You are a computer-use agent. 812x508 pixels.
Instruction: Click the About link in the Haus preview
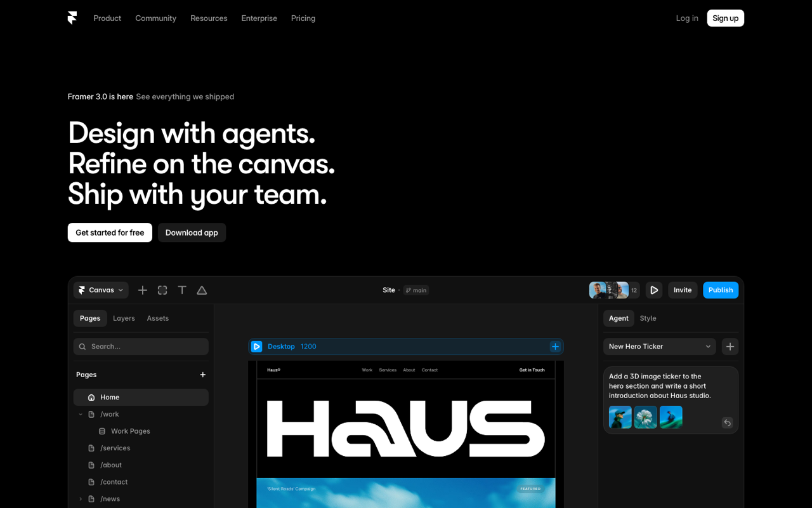point(409,370)
